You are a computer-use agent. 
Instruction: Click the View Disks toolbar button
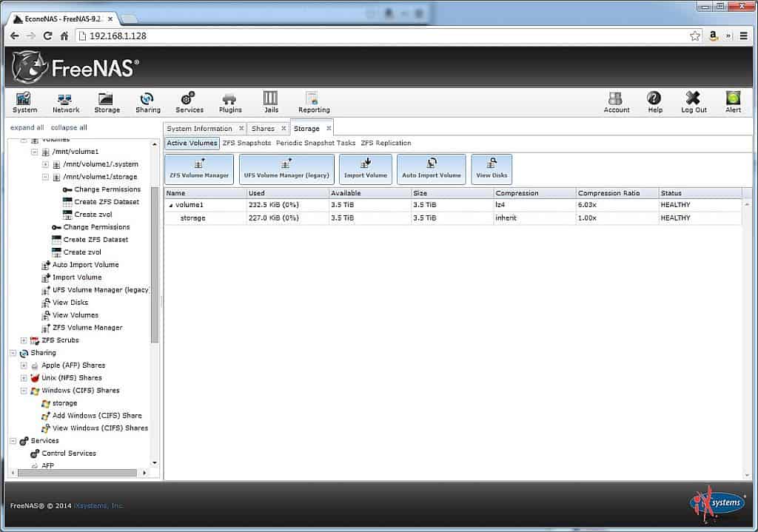click(x=492, y=169)
